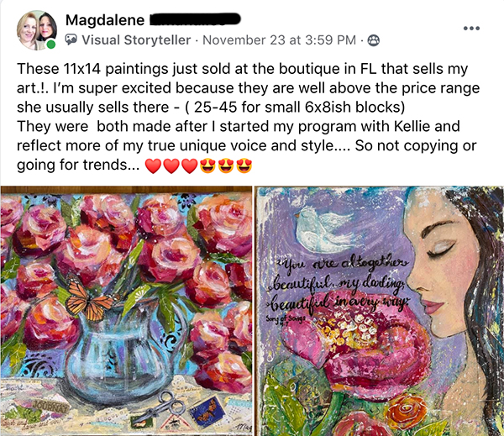Open the Magdalene profile name link
This screenshot has height=436, width=504.
(x=105, y=20)
